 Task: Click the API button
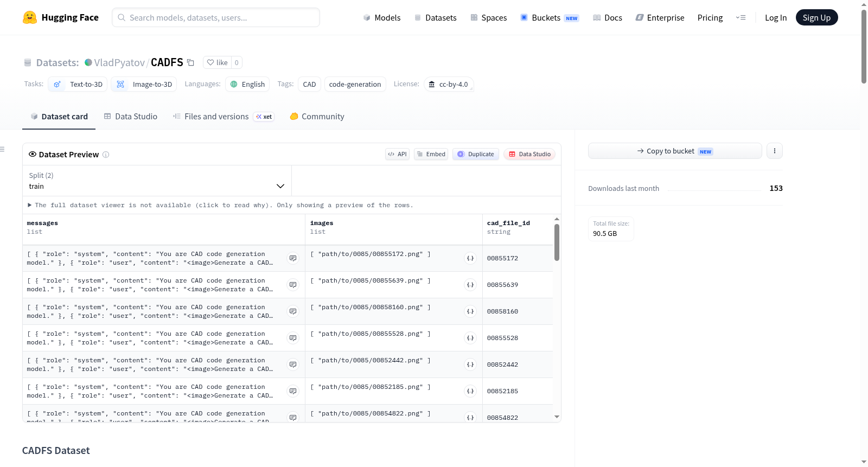[397, 154]
